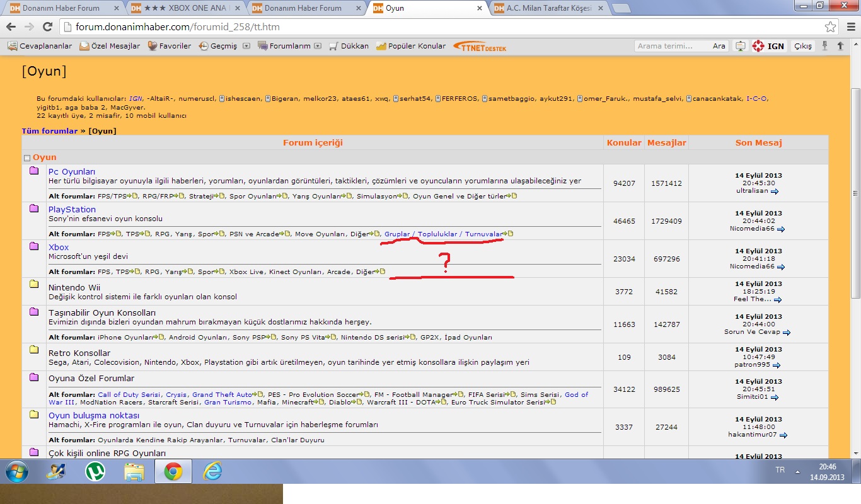Open the Xbox forum
The image size is (861, 504).
point(59,247)
